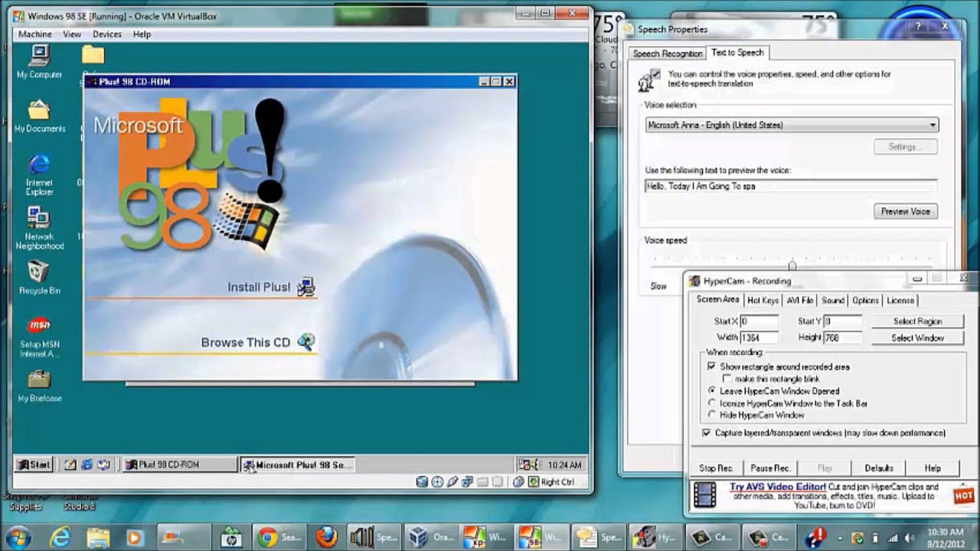Enable make this rectangle blink checkbox

(x=727, y=379)
